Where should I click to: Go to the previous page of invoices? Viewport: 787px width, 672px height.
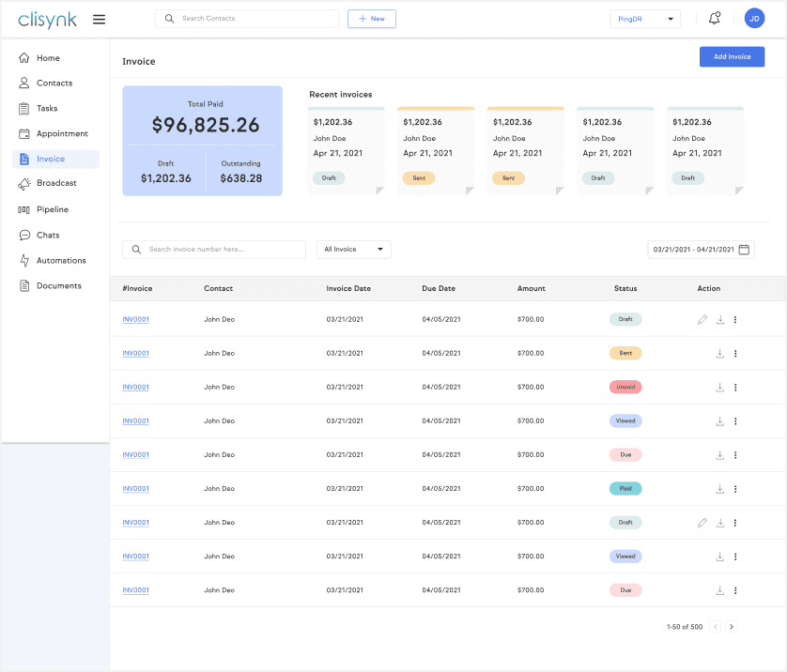click(716, 626)
